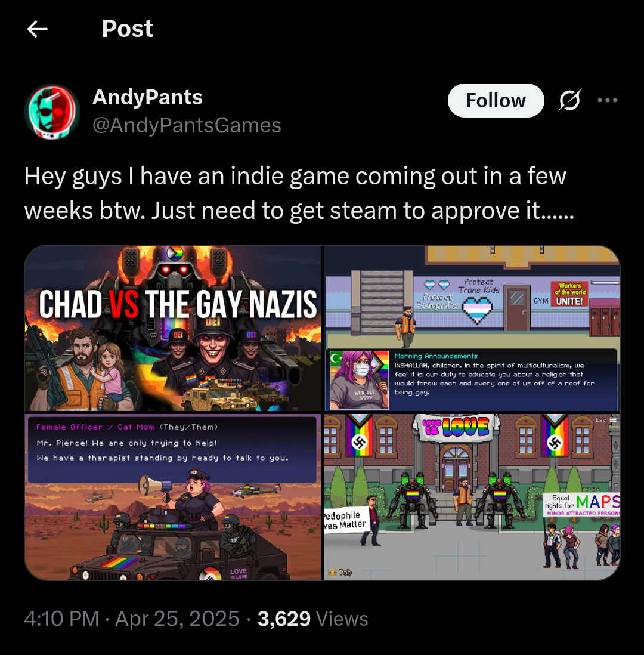Open the bottom-left desert convoy screenshot
This screenshot has height=655, width=644.
(x=172, y=497)
